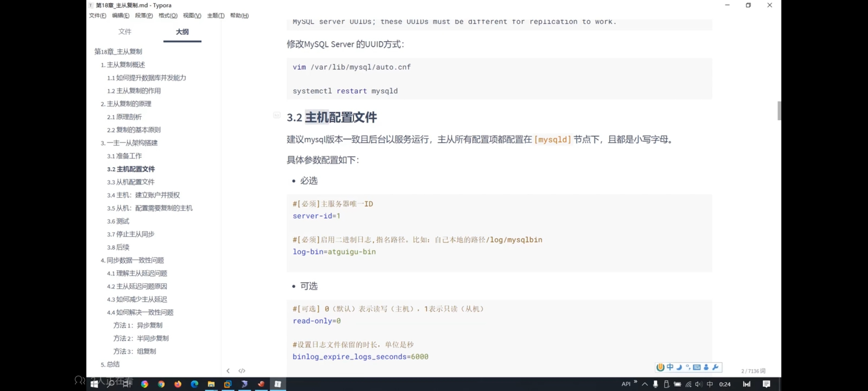868x391 pixels.
Task: Open Windows taskbar search
Action: pyautogui.click(x=110, y=384)
